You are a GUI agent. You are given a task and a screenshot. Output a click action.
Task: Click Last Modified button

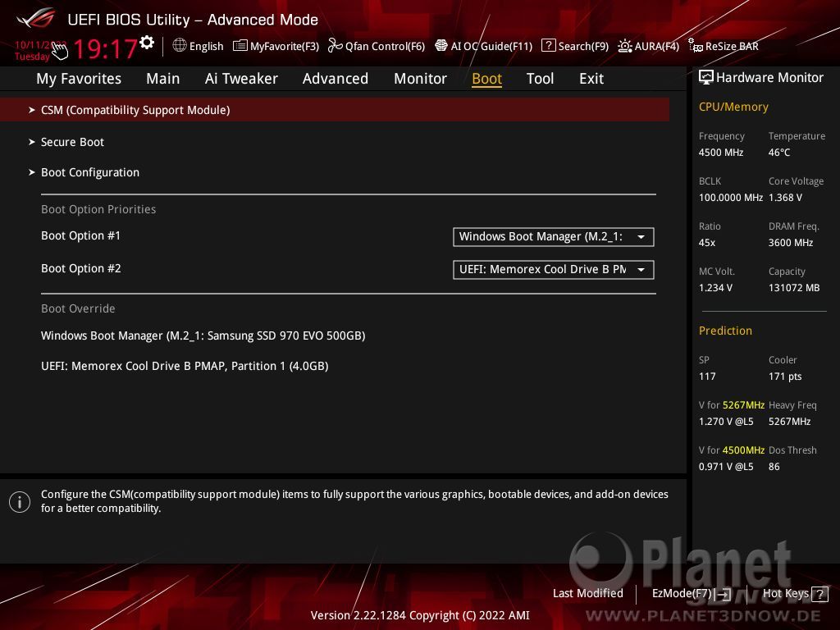[587, 594]
